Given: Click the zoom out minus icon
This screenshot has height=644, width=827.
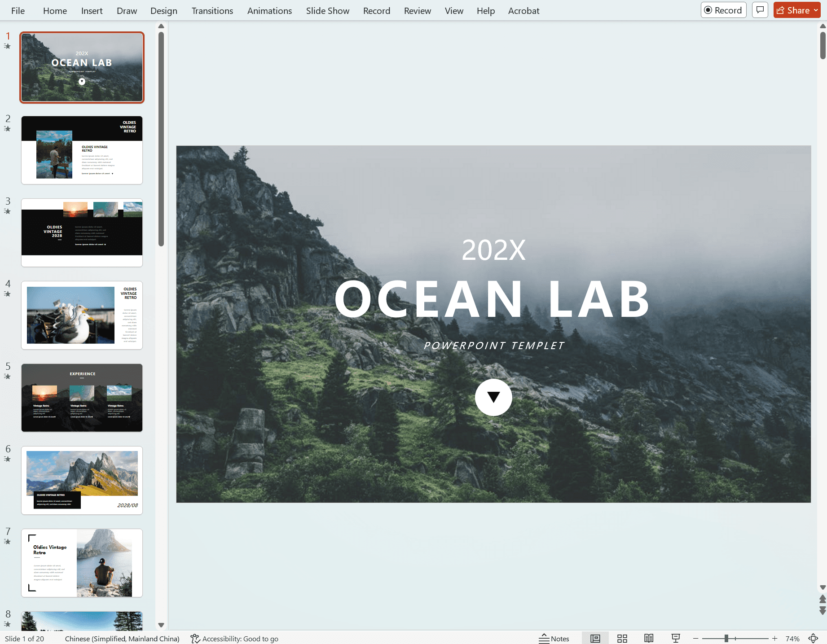Looking at the screenshot, I should click(x=696, y=639).
